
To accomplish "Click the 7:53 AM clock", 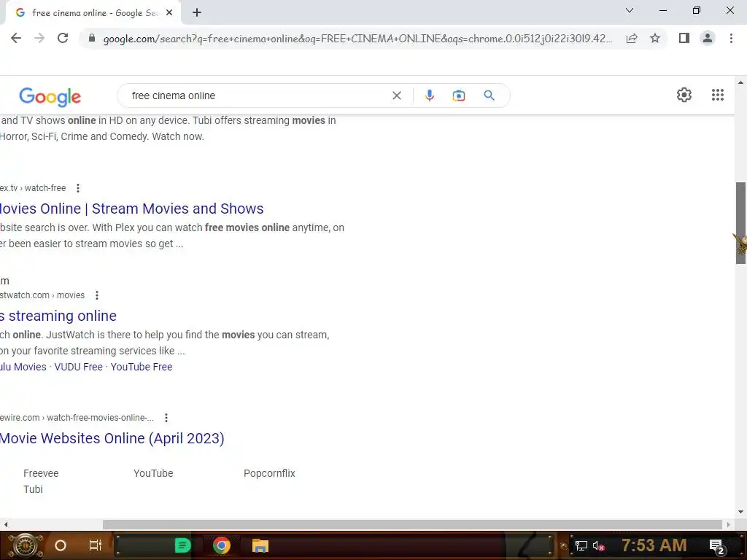I will point(654,545).
